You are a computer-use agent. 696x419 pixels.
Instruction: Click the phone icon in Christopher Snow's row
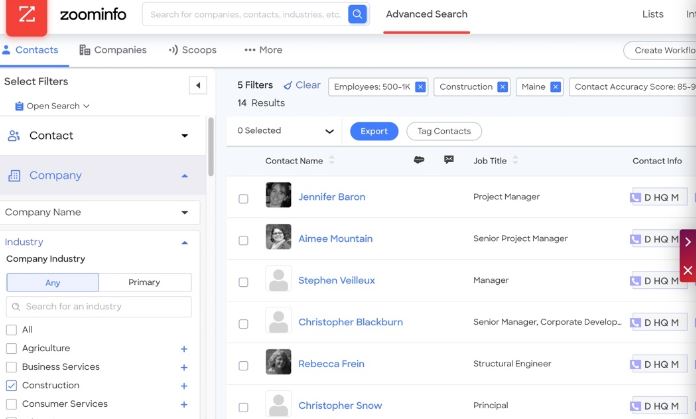click(635, 406)
